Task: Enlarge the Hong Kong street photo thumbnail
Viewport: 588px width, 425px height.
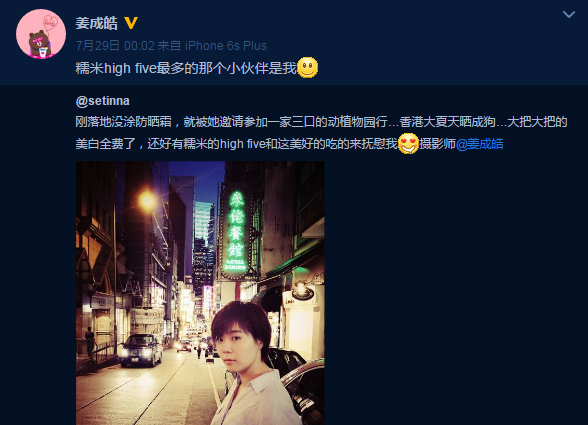Action: tap(200, 293)
